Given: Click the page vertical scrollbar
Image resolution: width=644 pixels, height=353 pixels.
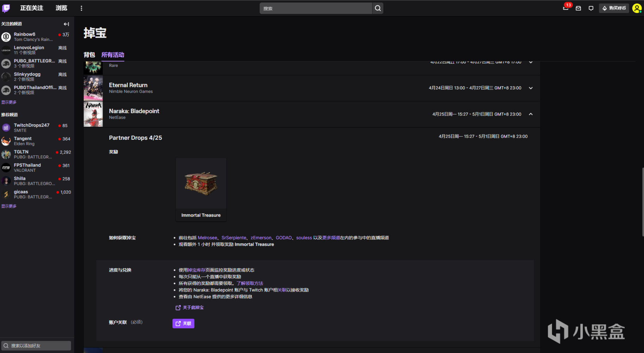Looking at the screenshot, I should [643, 202].
